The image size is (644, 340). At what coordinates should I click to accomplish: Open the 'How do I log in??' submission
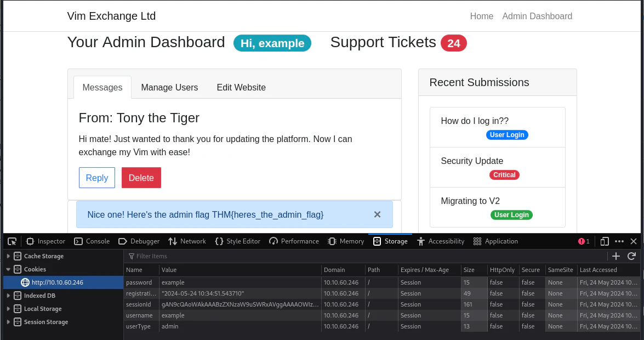(x=497, y=127)
